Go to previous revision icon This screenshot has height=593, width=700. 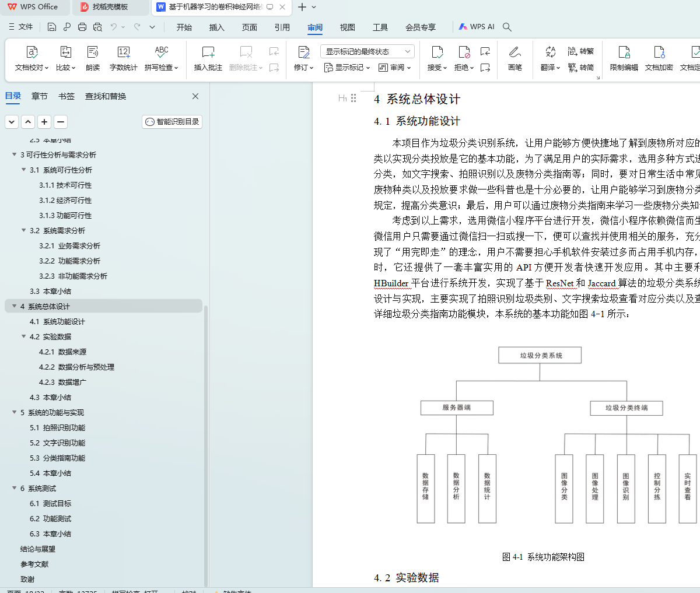point(485,52)
